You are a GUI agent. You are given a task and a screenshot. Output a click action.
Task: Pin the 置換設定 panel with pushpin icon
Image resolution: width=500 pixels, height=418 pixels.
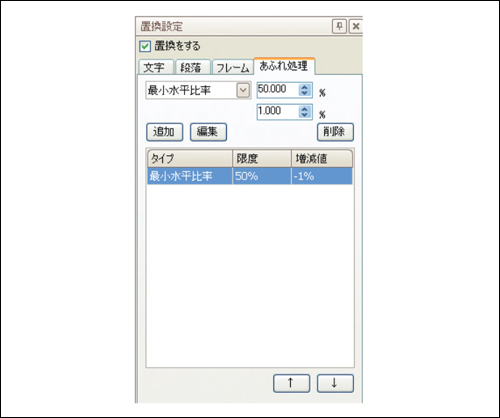tap(339, 26)
